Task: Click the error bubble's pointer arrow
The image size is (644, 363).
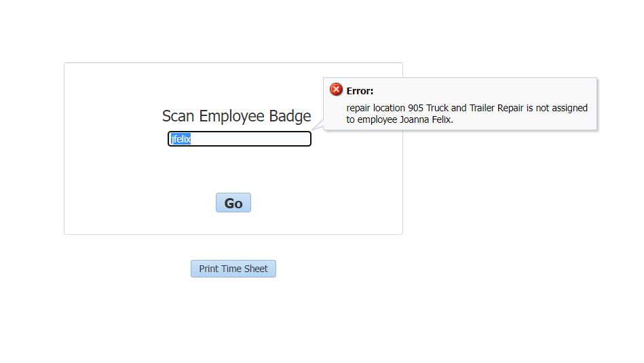Action: 318,126
